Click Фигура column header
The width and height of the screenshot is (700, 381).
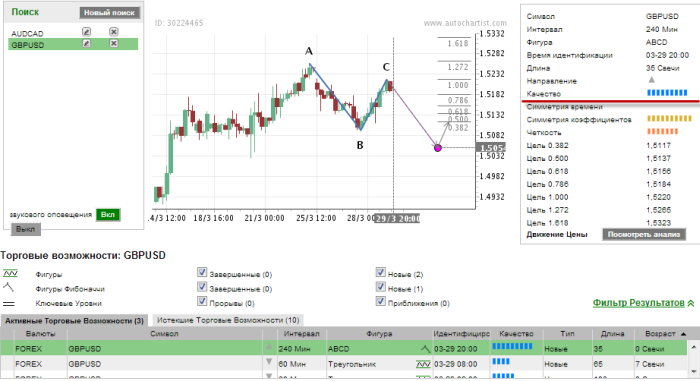click(x=379, y=334)
